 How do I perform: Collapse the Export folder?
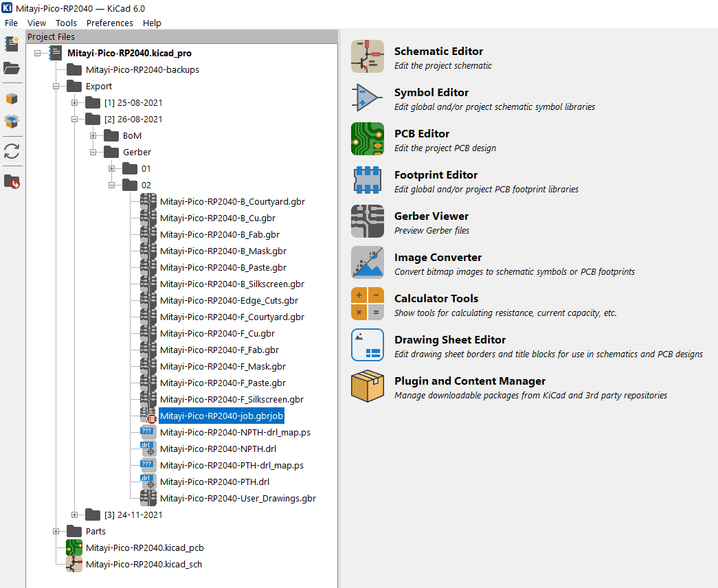point(56,86)
